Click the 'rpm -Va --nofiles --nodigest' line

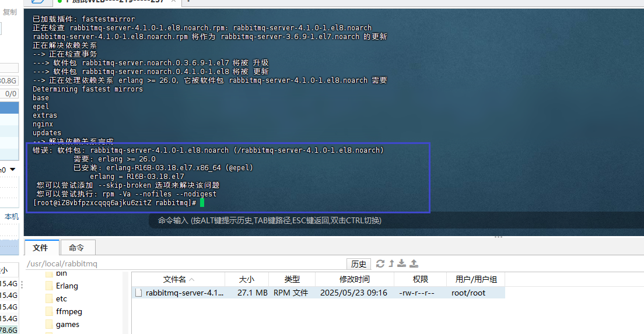click(126, 194)
